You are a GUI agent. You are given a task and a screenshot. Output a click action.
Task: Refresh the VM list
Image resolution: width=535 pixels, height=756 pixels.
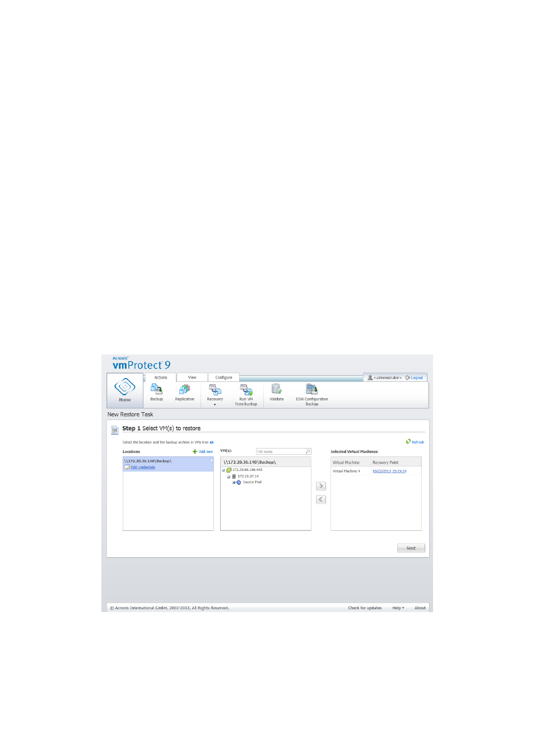(x=415, y=442)
